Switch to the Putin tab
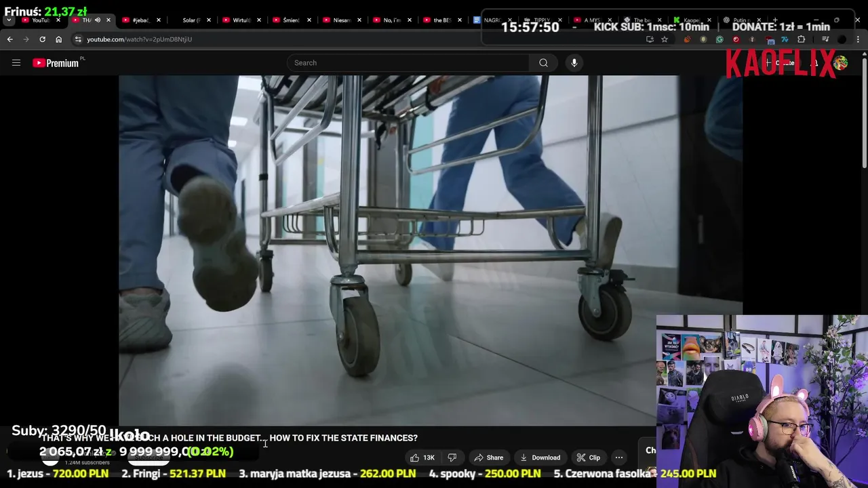868x488 pixels. pyautogui.click(x=742, y=20)
